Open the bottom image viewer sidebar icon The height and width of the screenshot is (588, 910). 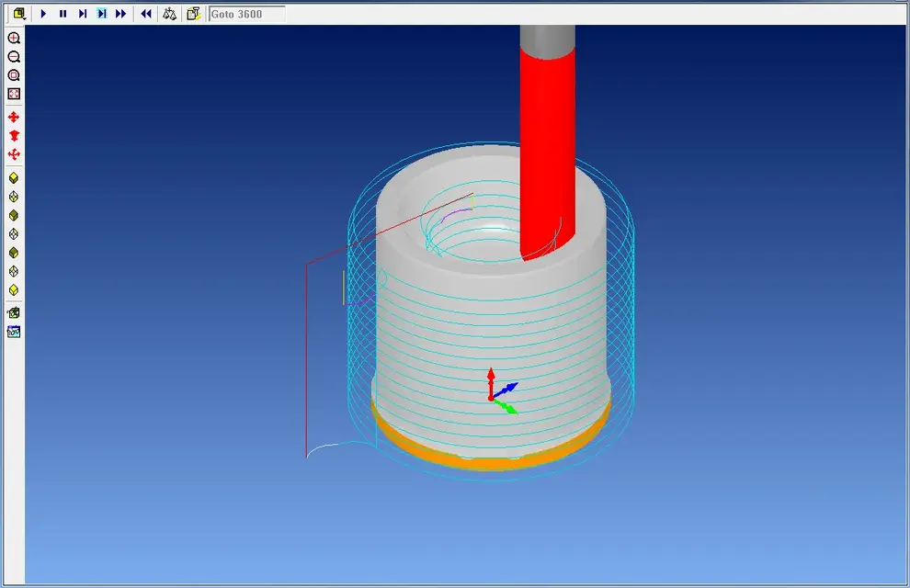pyautogui.click(x=14, y=332)
